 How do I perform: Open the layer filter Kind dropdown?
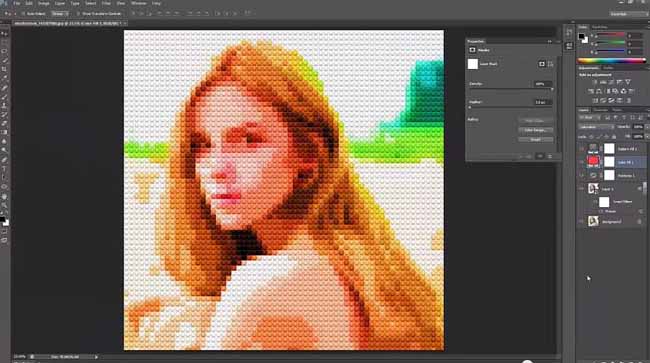pos(589,118)
